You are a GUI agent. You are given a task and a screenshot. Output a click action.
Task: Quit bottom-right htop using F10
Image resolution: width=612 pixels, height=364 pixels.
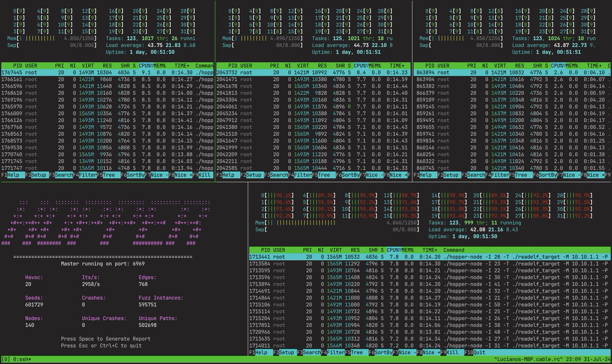tap(474, 352)
